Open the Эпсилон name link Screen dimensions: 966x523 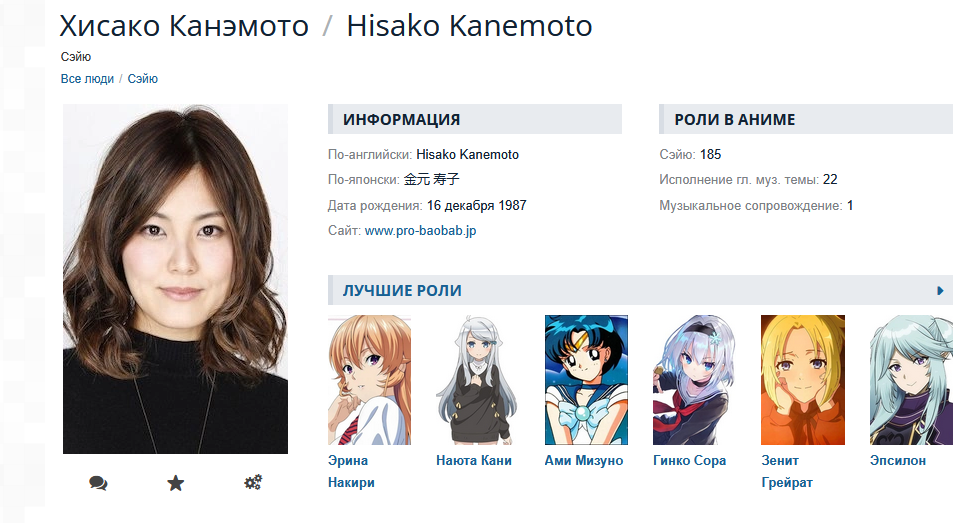click(898, 461)
